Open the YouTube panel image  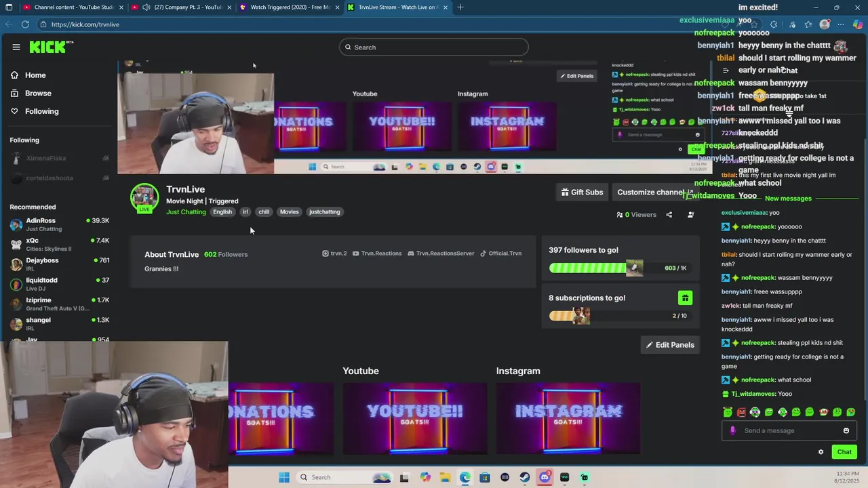[414, 418]
